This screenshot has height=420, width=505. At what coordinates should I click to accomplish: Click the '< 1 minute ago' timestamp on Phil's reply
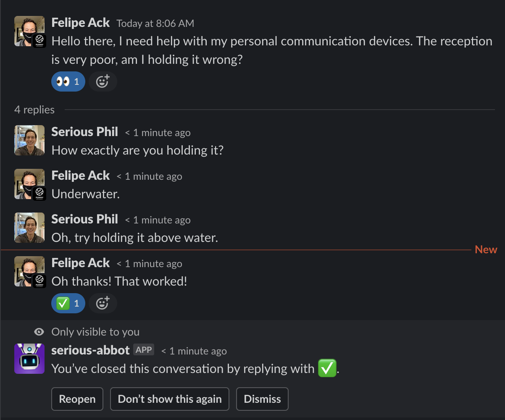(x=158, y=132)
